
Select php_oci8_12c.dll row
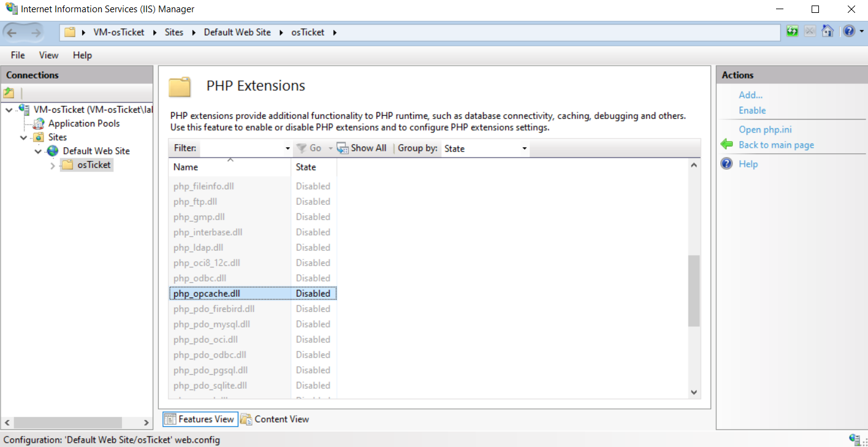(x=253, y=262)
